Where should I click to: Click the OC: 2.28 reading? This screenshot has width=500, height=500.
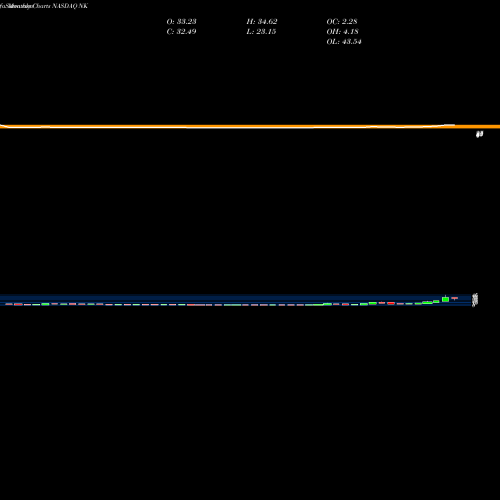342,22
